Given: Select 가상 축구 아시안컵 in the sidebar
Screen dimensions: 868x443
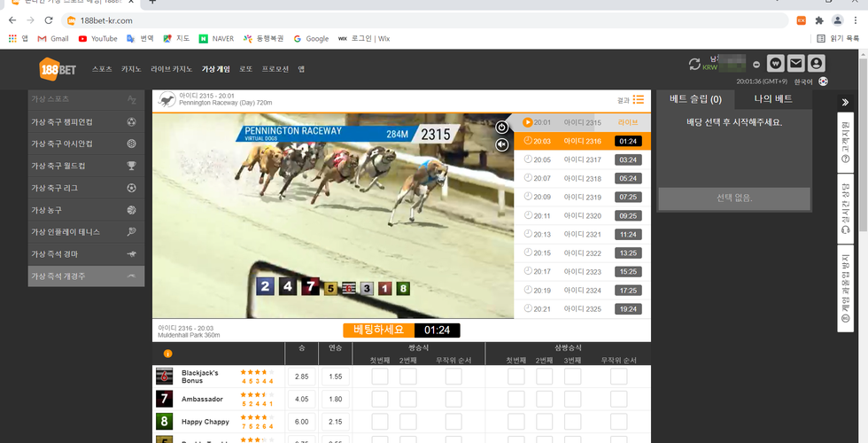Looking at the screenshot, I should (87, 144).
